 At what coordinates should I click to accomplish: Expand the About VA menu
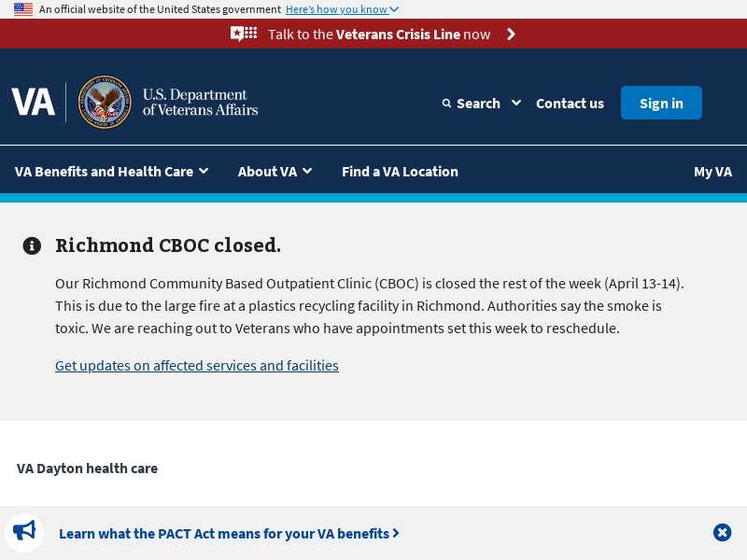[275, 172]
